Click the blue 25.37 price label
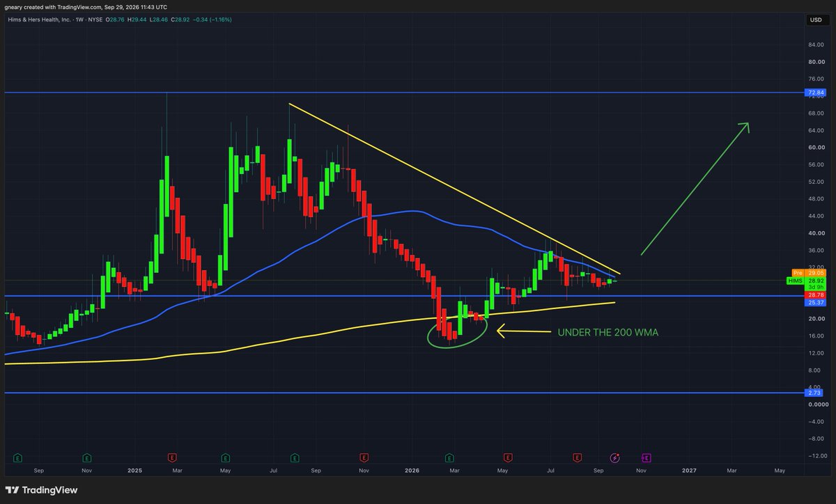Image resolution: width=836 pixels, height=504 pixels. [814, 303]
